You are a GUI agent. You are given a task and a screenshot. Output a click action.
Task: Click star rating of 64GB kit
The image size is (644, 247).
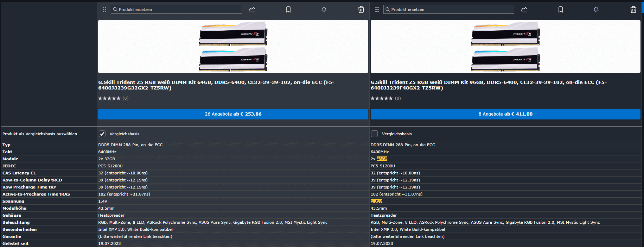109,98
